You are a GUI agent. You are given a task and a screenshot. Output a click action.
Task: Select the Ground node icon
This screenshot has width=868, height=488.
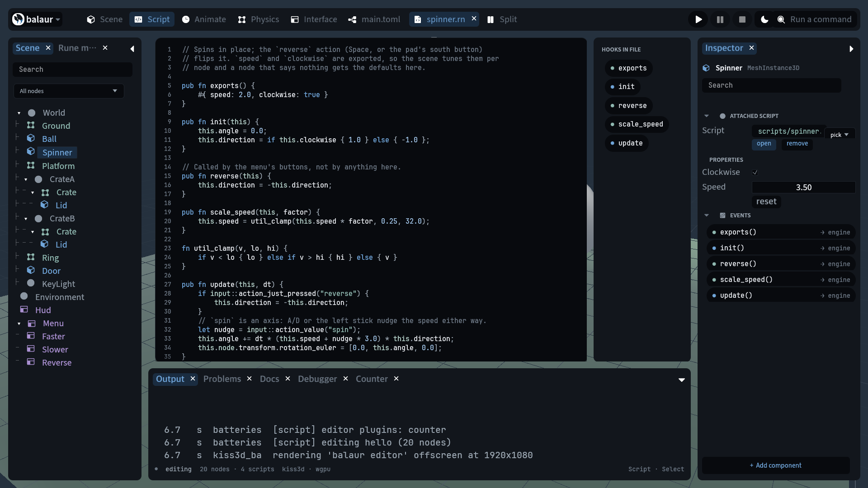31,125
